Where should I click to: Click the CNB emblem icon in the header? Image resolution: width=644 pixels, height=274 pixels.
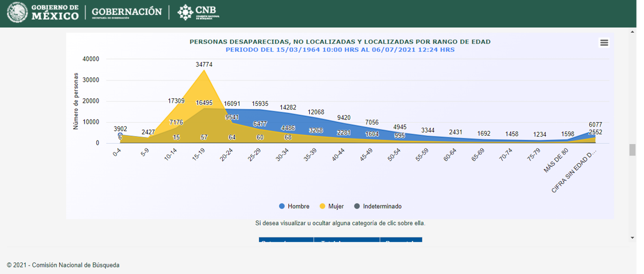(185, 12)
